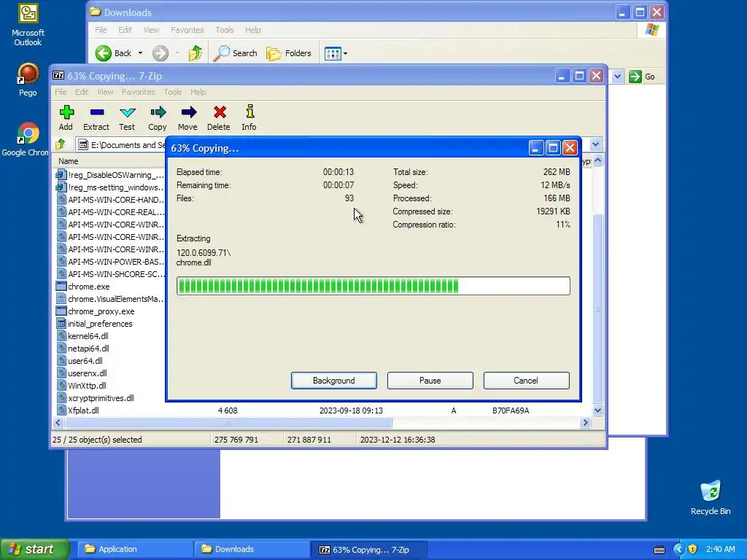Click the clock showing 2:40 AM
Screen dimensions: 747x560
tap(720, 550)
